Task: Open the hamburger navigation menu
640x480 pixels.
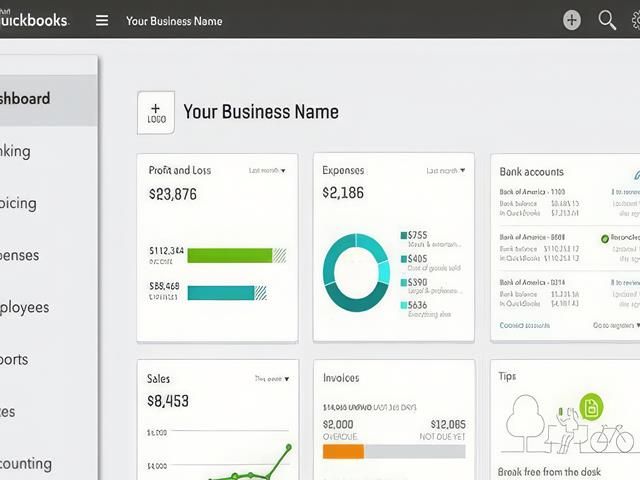Action: [102, 20]
